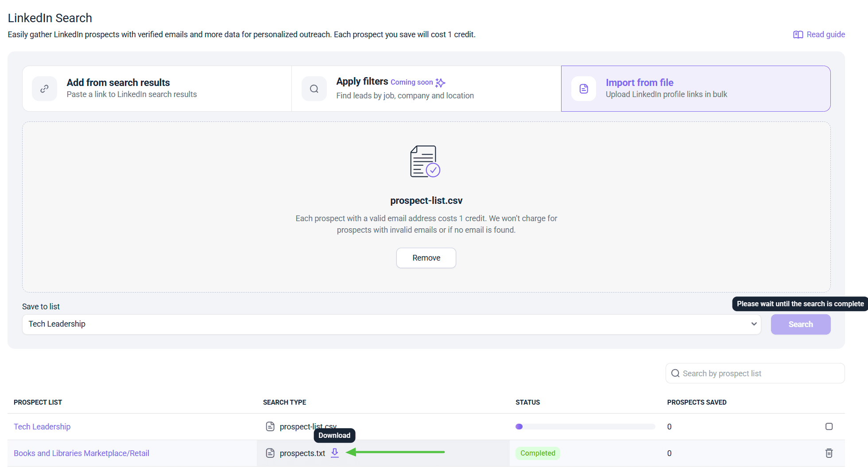The width and height of the screenshot is (868, 472).
Task: Click the uploaded document icon above prospect-list.csv
Action: (425, 161)
